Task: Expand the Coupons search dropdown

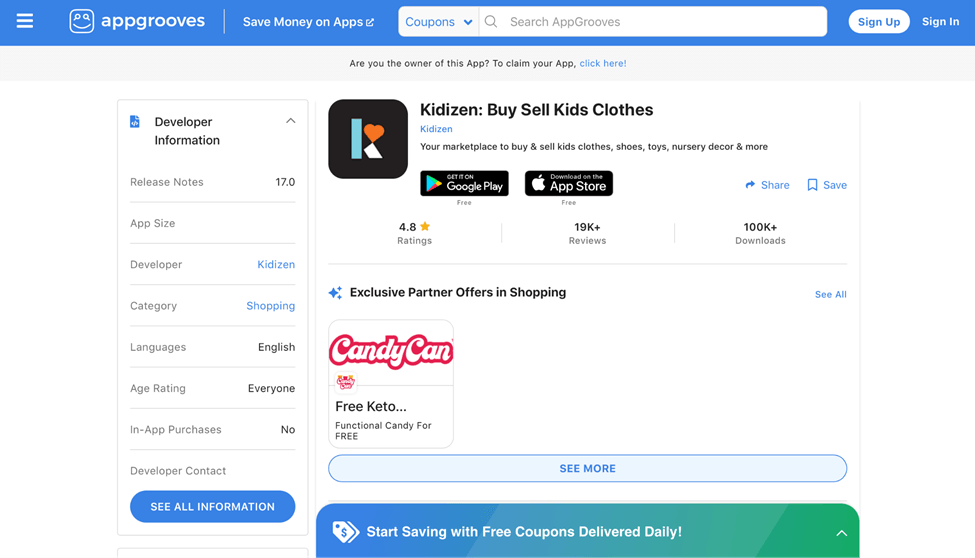Action: click(438, 22)
